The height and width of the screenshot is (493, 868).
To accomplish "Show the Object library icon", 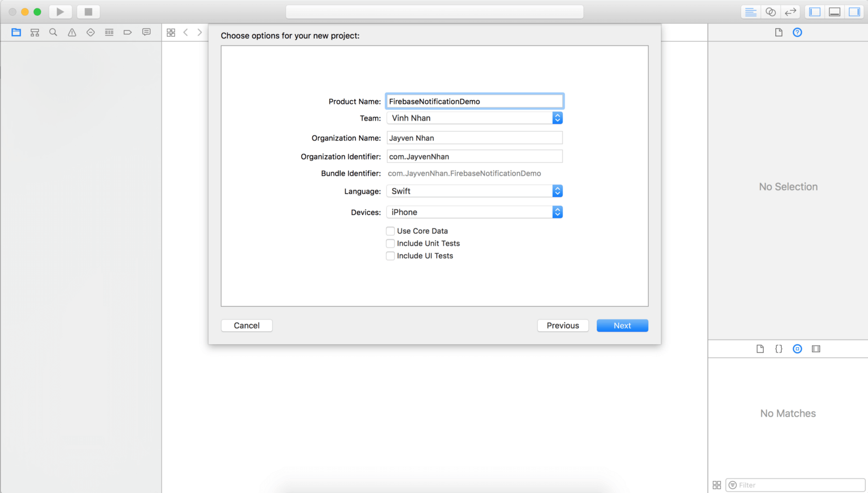I will [x=797, y=349].
